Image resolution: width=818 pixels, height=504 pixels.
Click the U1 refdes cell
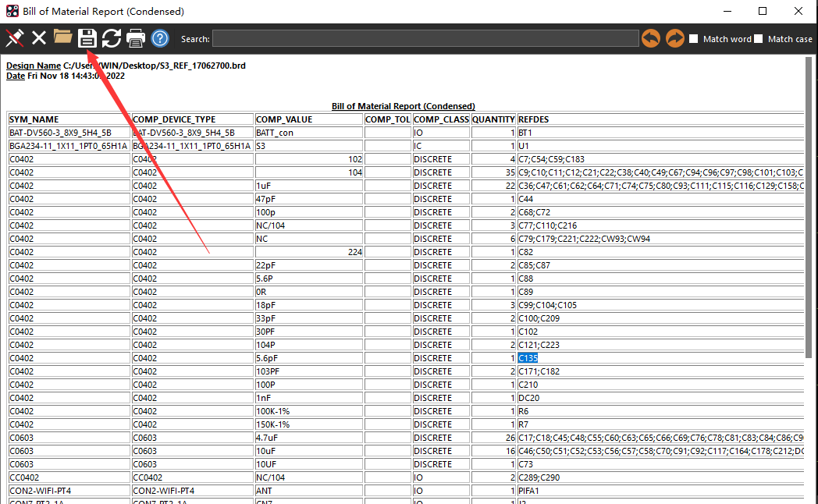coord(660,146)
